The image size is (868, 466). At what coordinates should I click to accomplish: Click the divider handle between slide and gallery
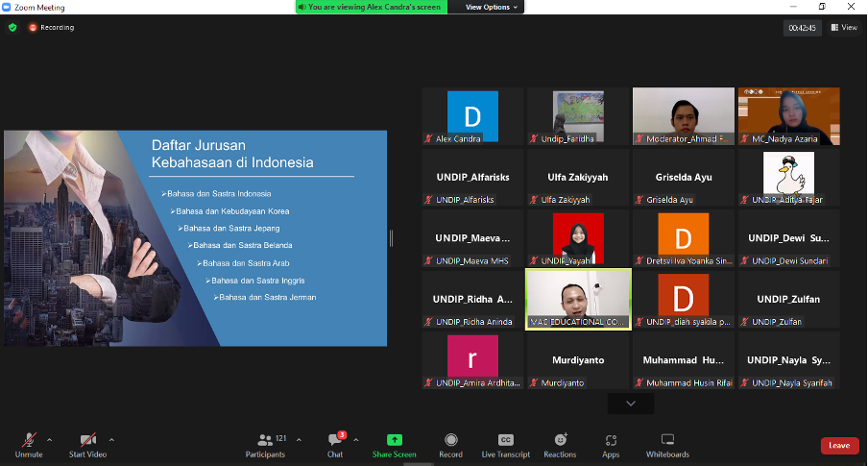(x=391, y=238)
